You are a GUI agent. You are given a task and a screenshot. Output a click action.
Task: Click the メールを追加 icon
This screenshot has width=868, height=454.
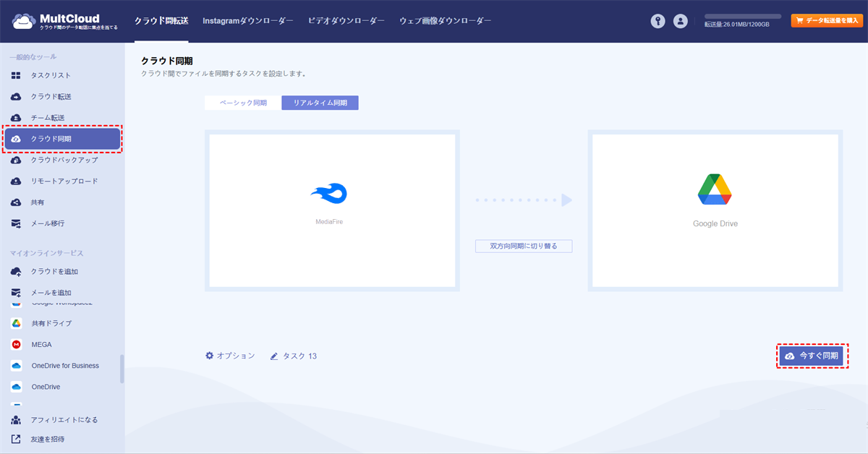16,293
